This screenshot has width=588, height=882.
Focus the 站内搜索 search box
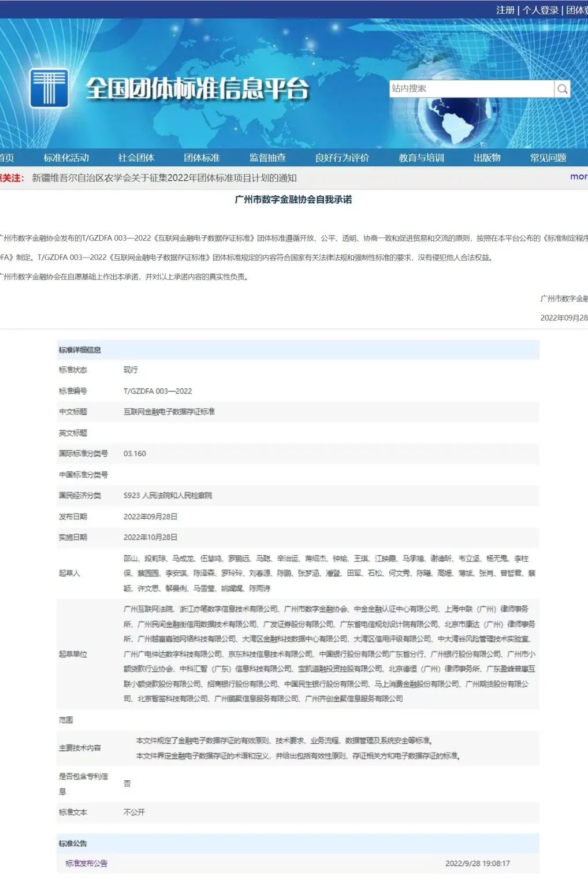click(x=472, y=88)
